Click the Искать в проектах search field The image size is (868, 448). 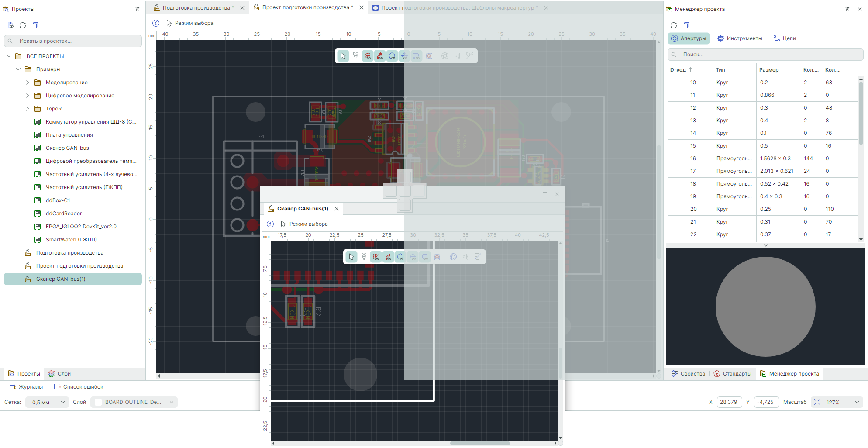pyautogui.click(x=73, y=41)
